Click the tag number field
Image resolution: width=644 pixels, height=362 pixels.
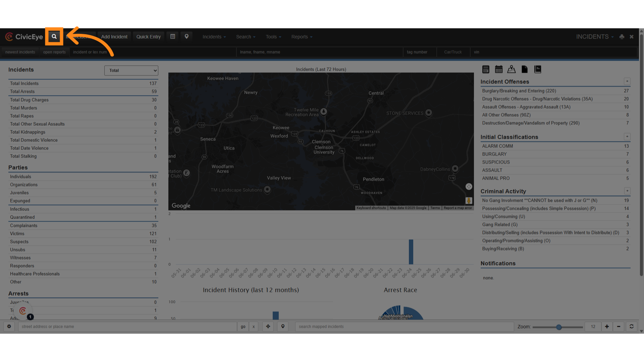click(x=420, y=52)
